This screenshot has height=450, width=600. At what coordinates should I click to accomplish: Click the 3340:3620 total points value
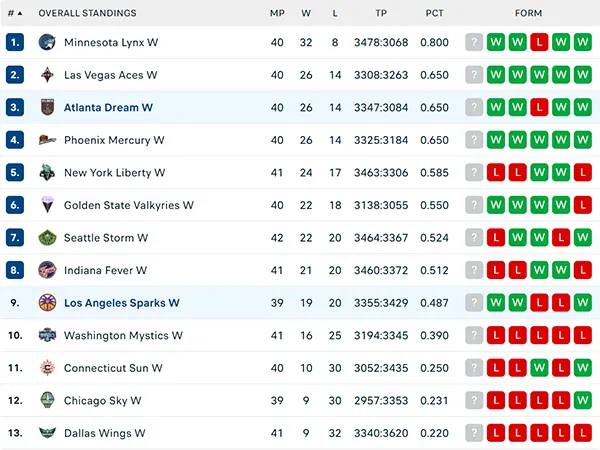pyautogui.click(x=381, y=433)
